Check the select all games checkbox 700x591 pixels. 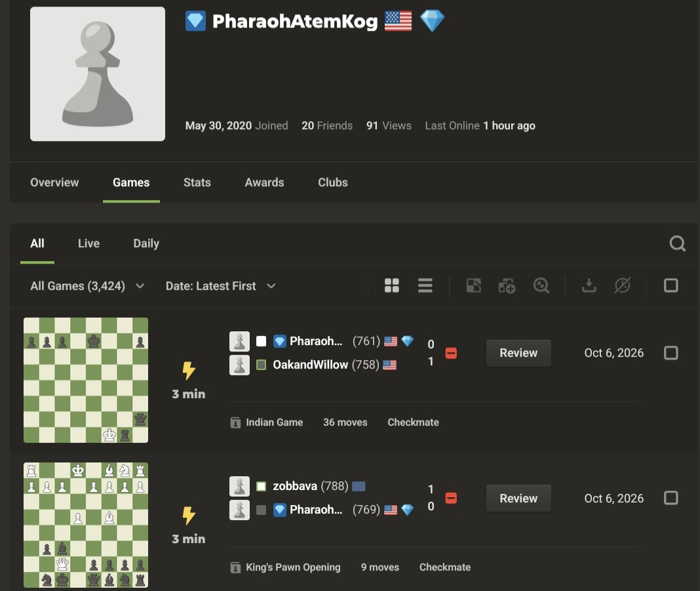click(x=671, y=285)
